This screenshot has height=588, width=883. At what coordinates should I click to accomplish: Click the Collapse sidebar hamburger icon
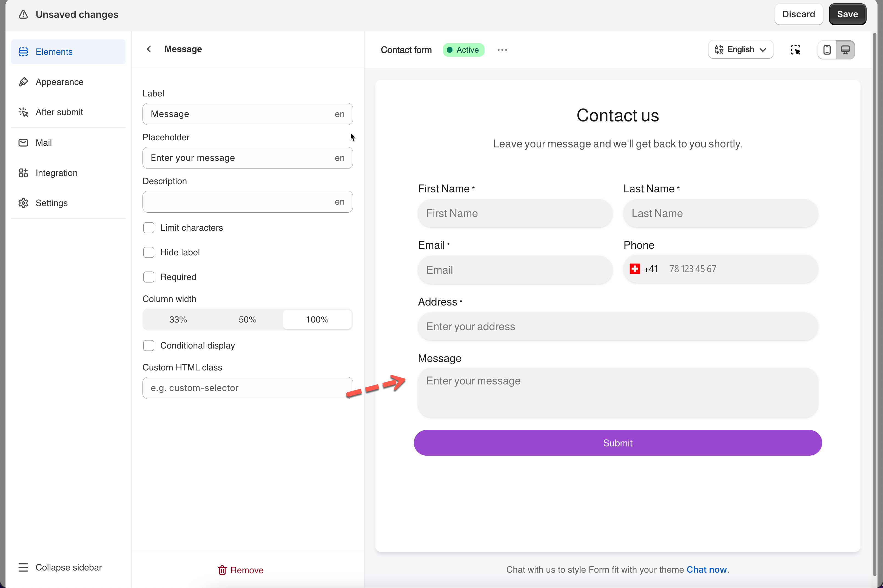(23, 567)
